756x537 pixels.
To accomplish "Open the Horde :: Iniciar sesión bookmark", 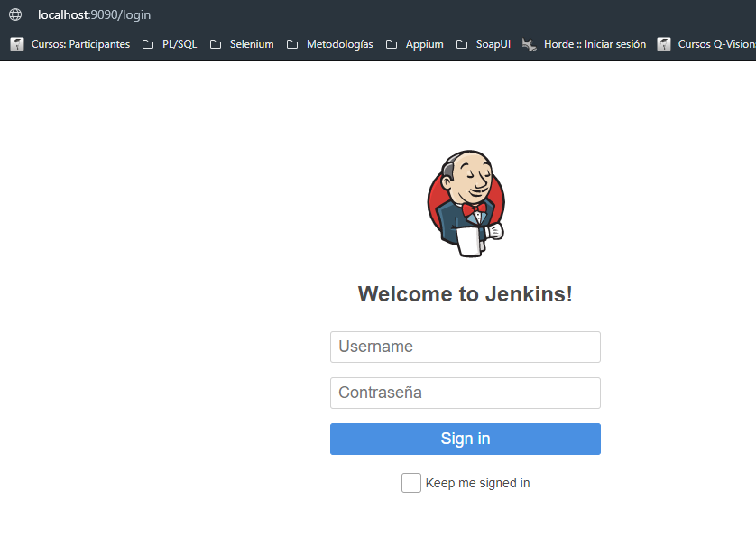I will 595,44.
